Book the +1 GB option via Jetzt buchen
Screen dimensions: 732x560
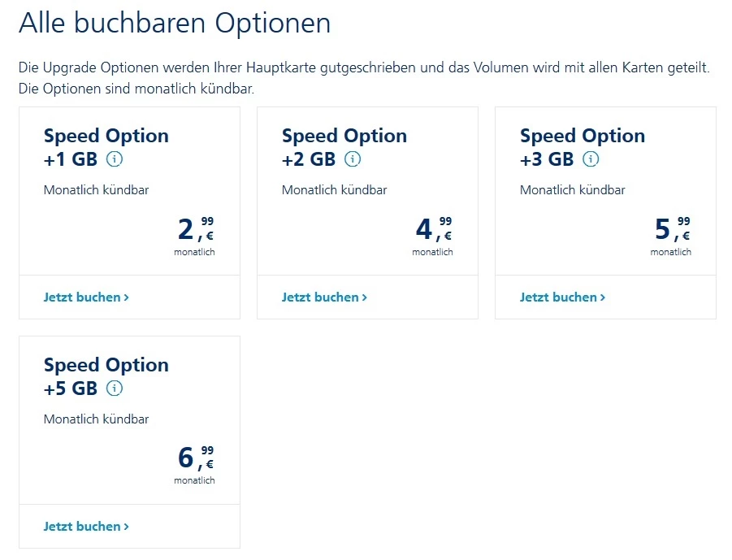click(86, 297)
